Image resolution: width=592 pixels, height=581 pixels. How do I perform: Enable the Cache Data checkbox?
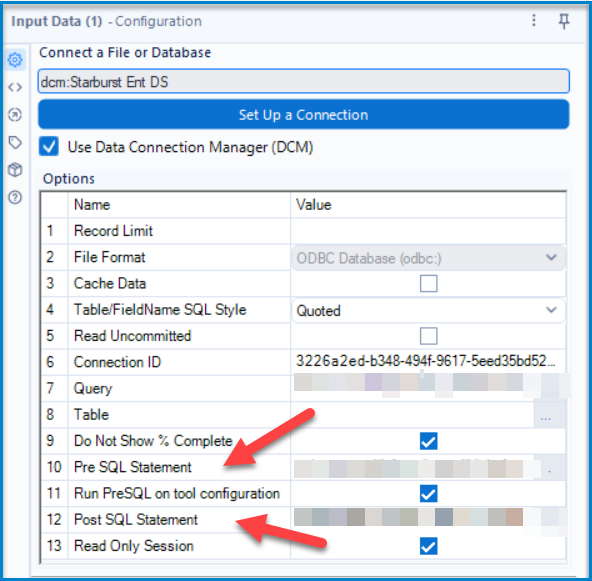click(429, 284)
